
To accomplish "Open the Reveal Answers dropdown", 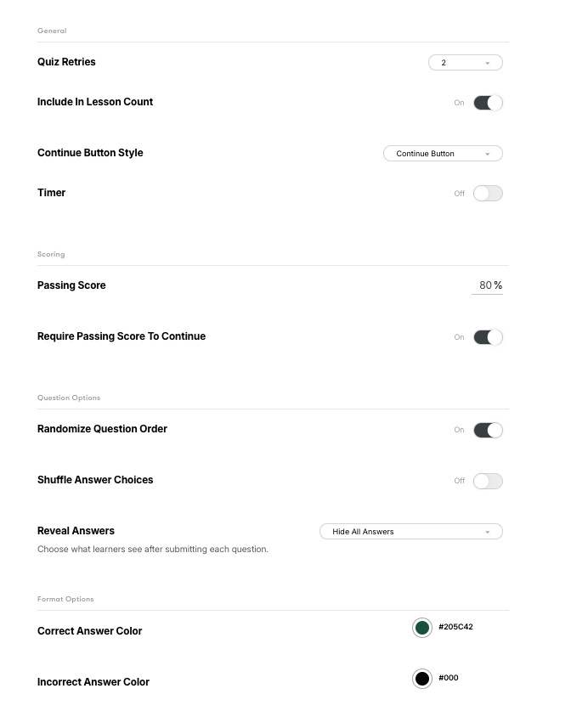I will pyautogui.click(x=410, y=532).
